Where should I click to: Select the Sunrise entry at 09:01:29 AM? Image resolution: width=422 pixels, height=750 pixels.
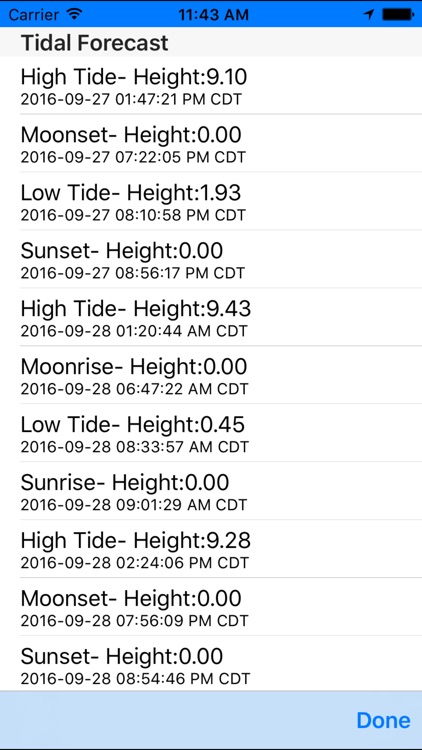pyautogui.click(x=211, y=491)
